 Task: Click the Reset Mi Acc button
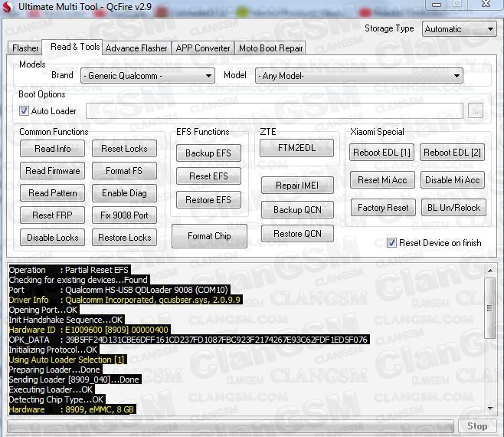tap(382, 180)
